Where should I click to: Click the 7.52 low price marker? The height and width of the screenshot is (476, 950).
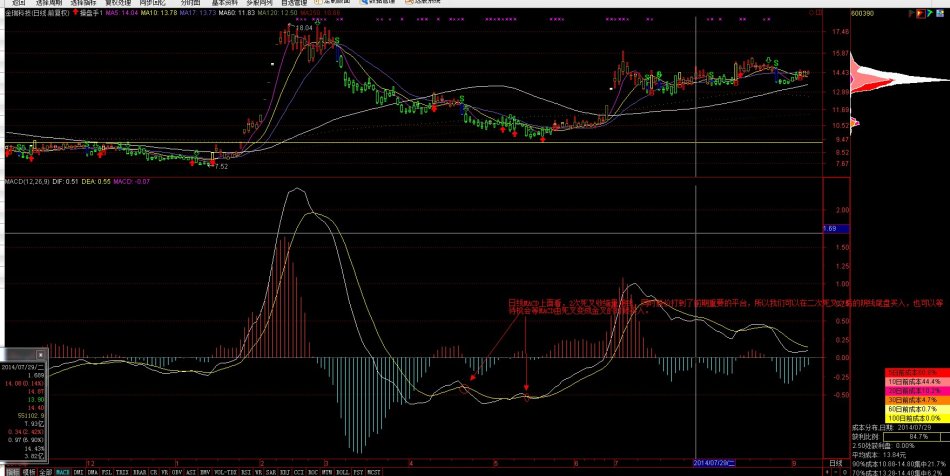[x=221, y=167]
